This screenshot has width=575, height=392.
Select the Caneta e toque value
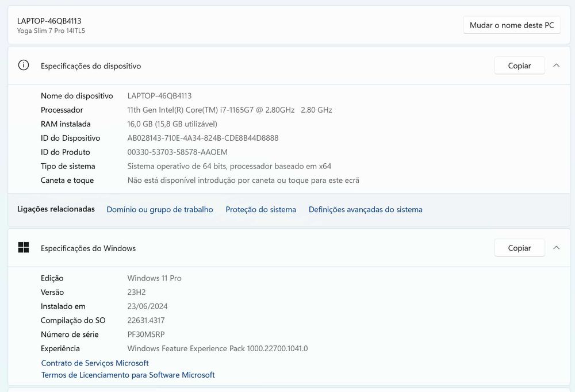[x=243, y=180]
